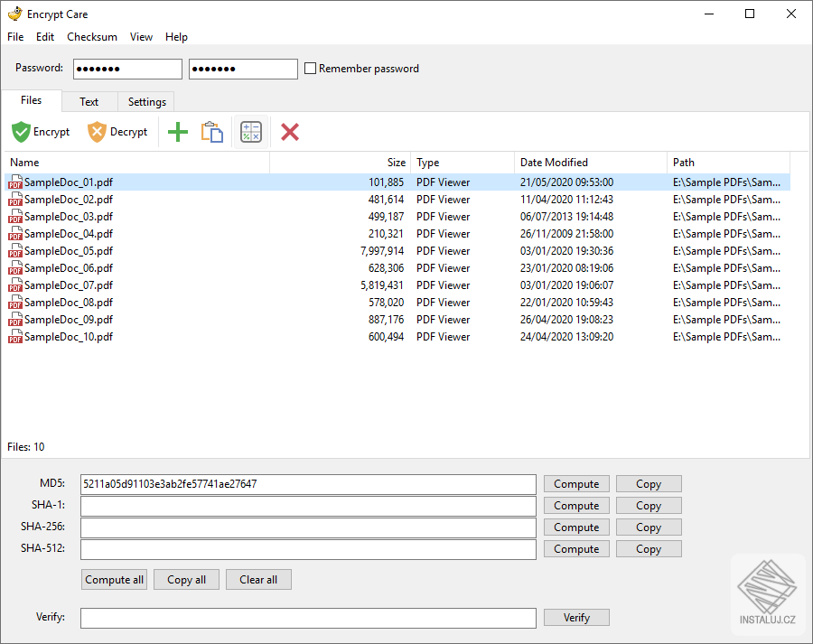The image size is (813, 644).
Task: Click the Encrypt shield icon
Action: (x=20, y=131)
